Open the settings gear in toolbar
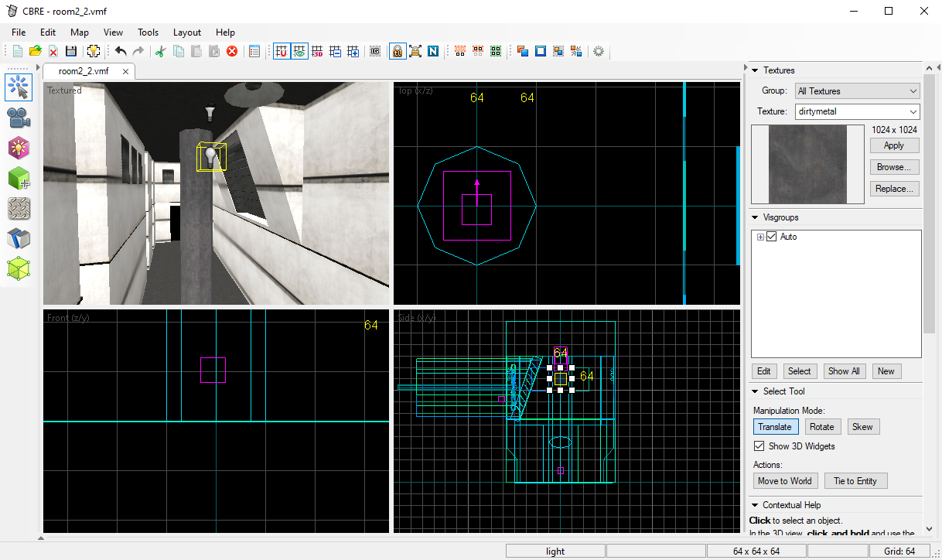The height and width of the screenshot is (560, 942). pyautogui.click(x=598, y=51)
